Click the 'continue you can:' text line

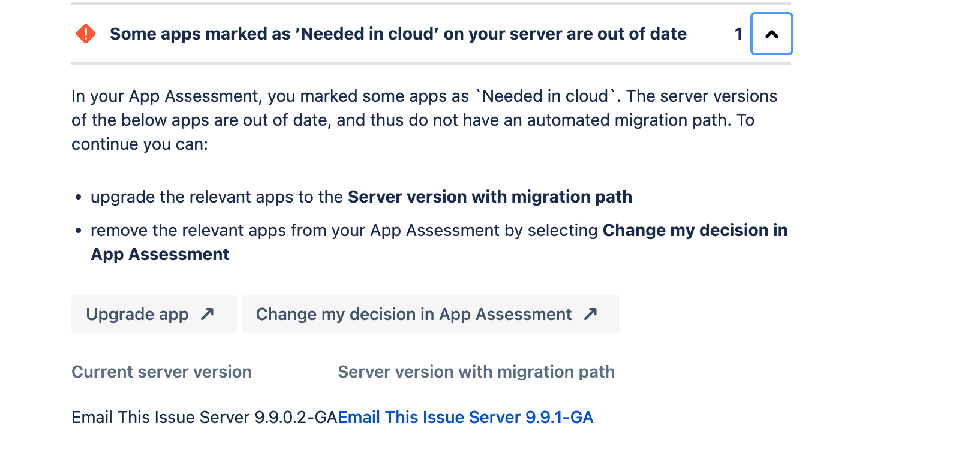tap(140, 144)
